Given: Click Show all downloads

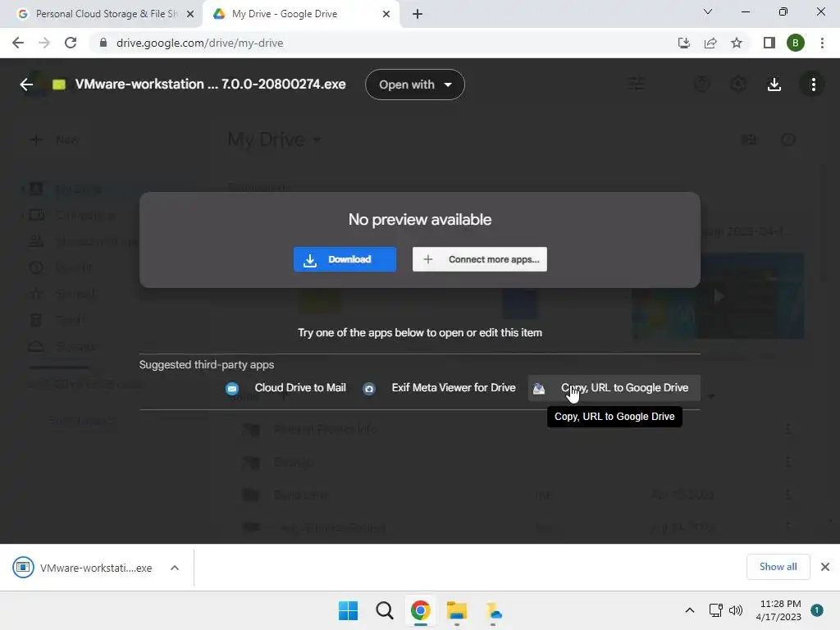Looking at the screenshot, I should (778, 567).
